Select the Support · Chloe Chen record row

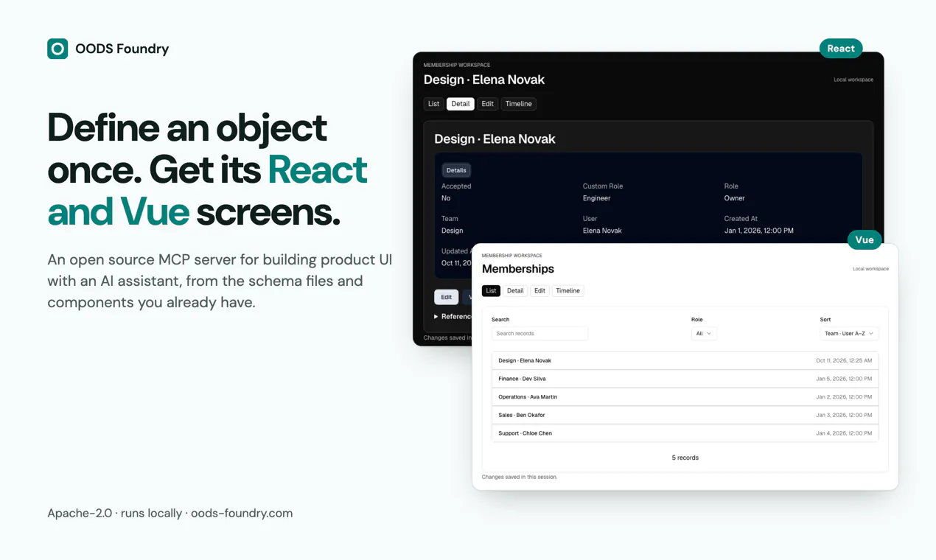coord(685,433)
